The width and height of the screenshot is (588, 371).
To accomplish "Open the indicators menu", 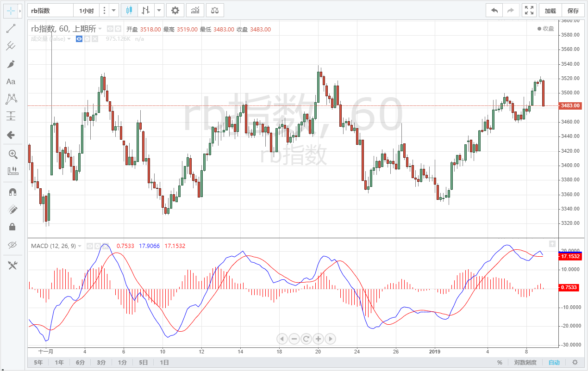I will click(x=195, y=10).
